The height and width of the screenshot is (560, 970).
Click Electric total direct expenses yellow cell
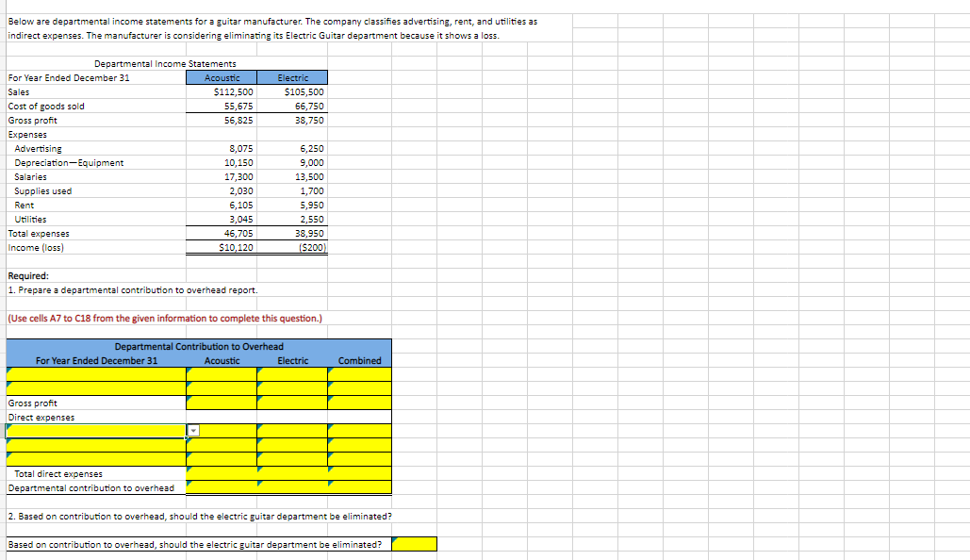tap(292, 473)
